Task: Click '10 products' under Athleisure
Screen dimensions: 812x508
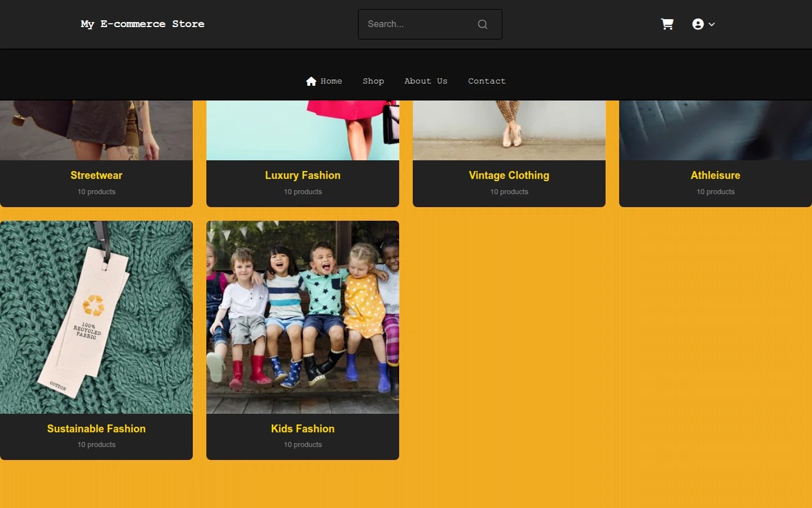Action: coord(716,192)
